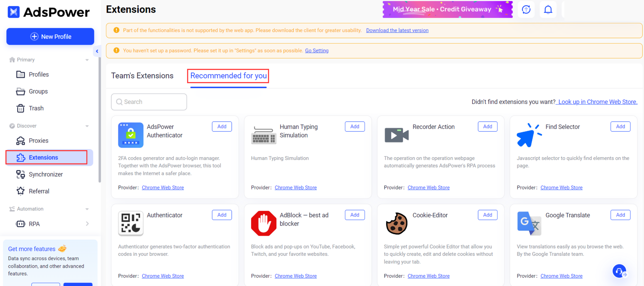Image resolution: width=644 pixels, height=286 pixels.
Task: Go to Referral in the sidebar
Action: [x=39, y=191]
